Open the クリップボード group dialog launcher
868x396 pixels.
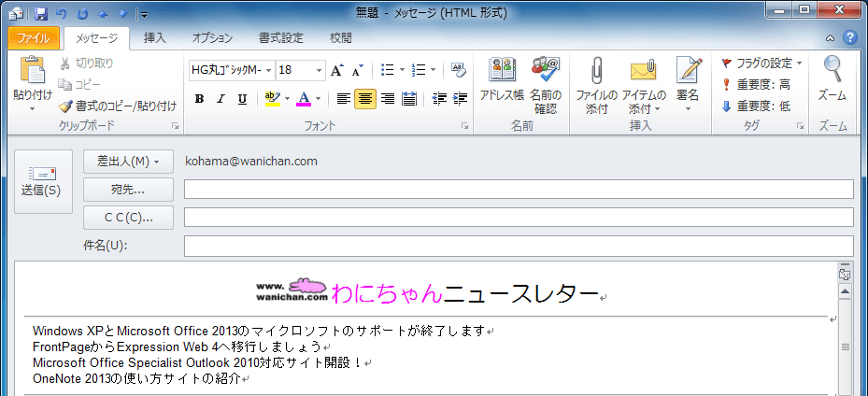pyautogui.click(x=176, y=127)
